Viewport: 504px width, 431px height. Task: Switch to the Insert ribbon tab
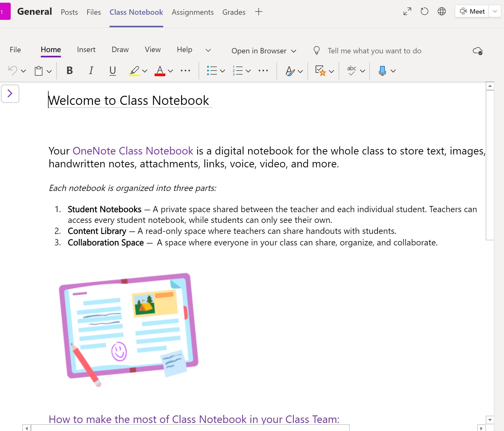tap(86, 50)
